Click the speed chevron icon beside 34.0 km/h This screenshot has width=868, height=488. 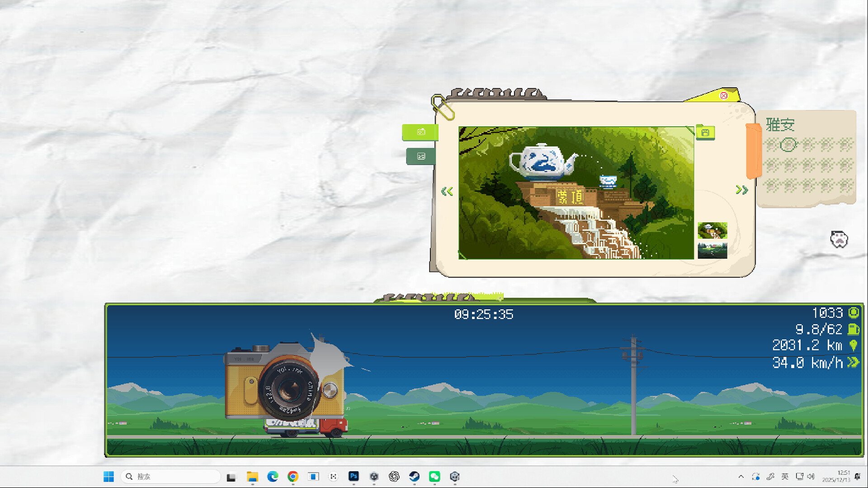pyautogui.click(x=853, y=362)
